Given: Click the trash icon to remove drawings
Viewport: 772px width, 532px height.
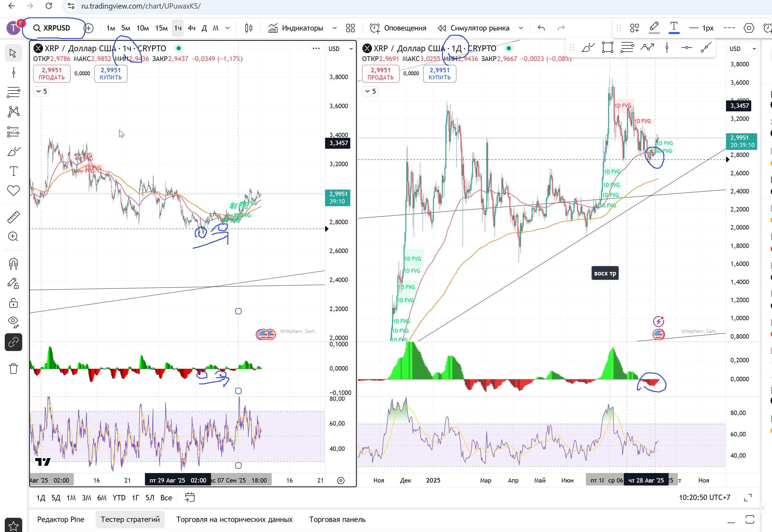Looking at the screenshot, I should coord(13,369).
